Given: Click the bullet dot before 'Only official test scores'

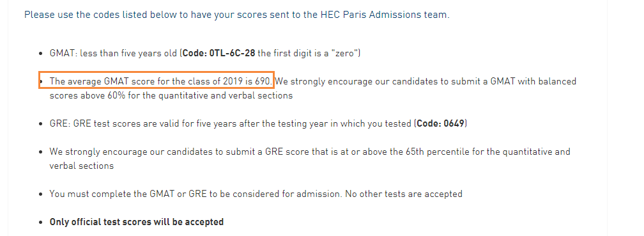Looking at the screenshot, I should point(40,223).
